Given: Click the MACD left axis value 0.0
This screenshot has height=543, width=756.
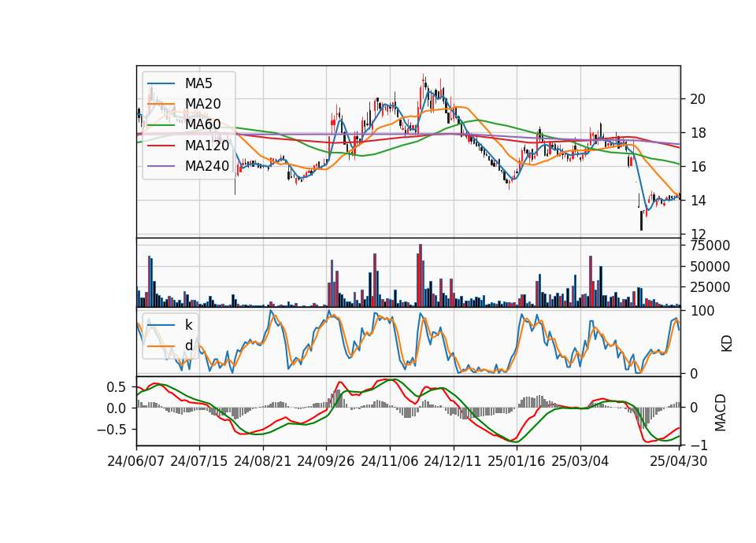Looking at the screenshot, I should 117,408.
